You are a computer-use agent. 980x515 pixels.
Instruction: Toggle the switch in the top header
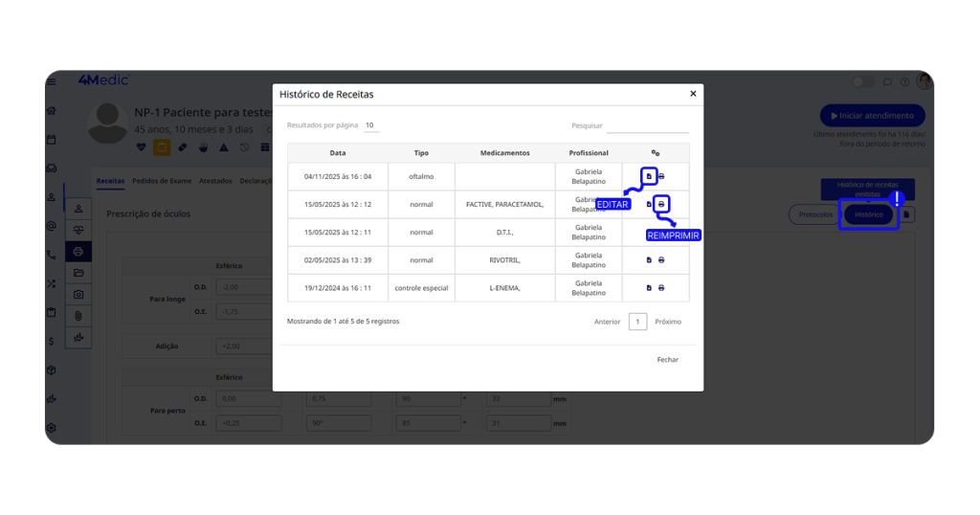[x=863, y=82]
